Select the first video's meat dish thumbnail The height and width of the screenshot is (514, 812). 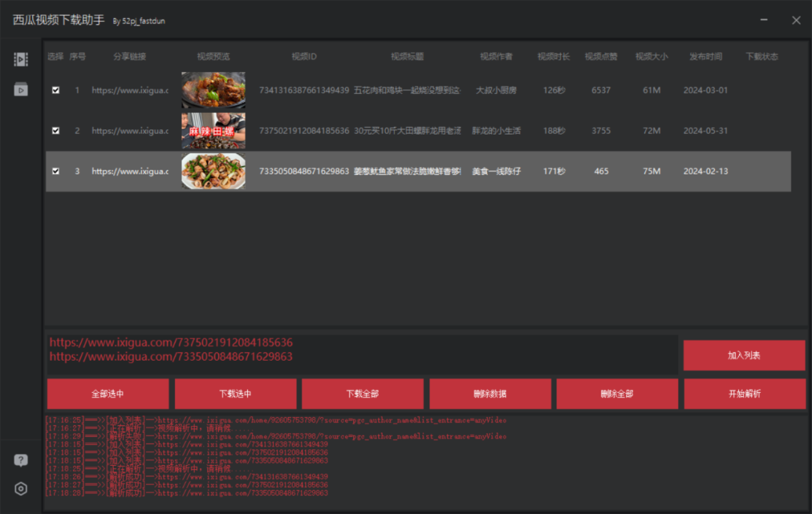click(x=213, y=90)
